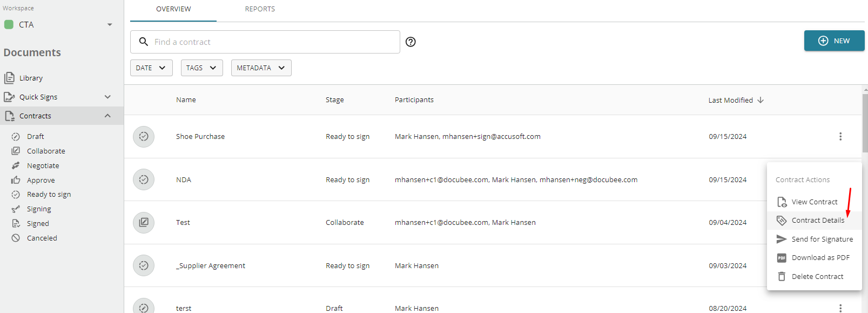This screenshot has height=313, width=868.
Task: Open the NDA contract name
Action: (x=184, y=179)
